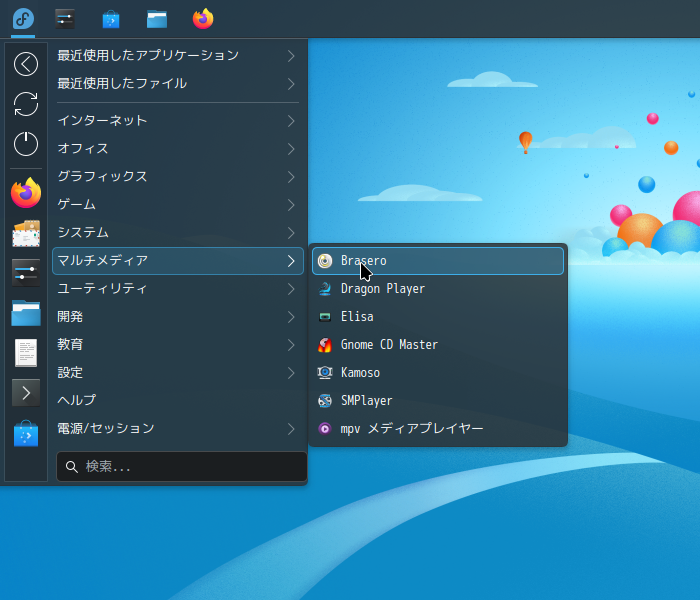The width and height of the screenshot is (700, 600).
Task: Open System Settings in favorites sidebar
Action: click(x=26, y=273)
